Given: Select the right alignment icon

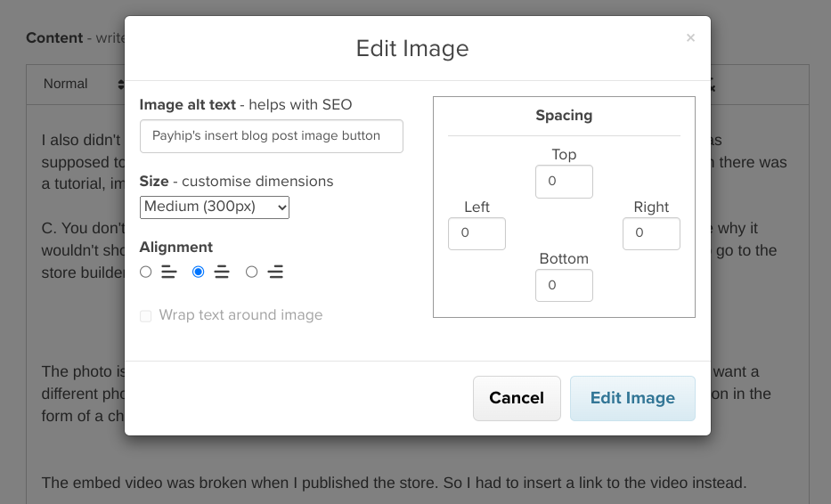Looking at the screenshot, I should point(275,272).
